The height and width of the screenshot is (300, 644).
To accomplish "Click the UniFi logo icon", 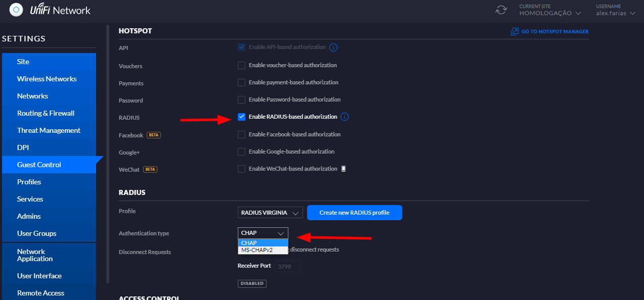I will 17,10.
